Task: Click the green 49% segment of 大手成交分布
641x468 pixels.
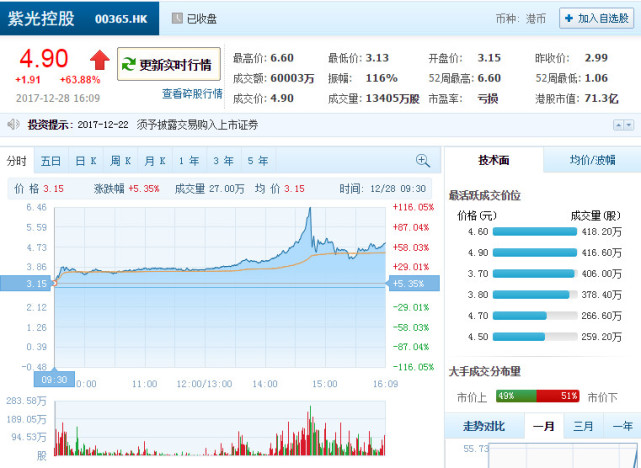Action: (x=516, y=396)
